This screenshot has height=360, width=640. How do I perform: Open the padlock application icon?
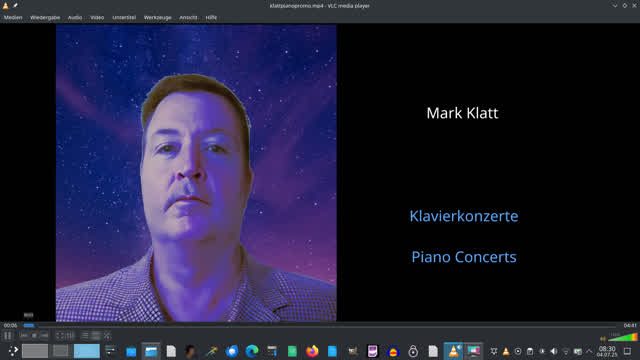[413, 351]
